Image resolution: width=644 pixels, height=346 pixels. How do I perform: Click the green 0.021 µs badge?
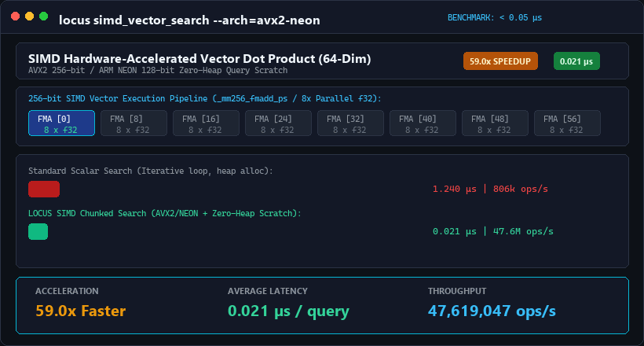576,61
